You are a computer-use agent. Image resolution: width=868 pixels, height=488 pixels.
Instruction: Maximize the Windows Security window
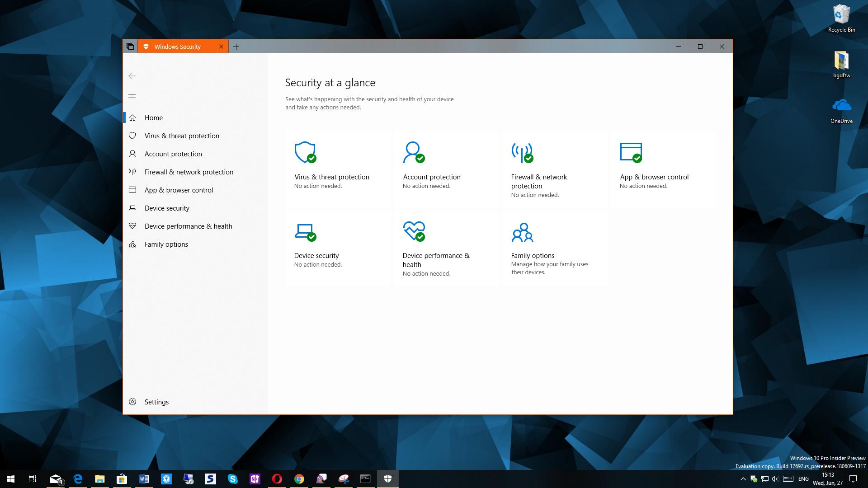pos(700,47)
